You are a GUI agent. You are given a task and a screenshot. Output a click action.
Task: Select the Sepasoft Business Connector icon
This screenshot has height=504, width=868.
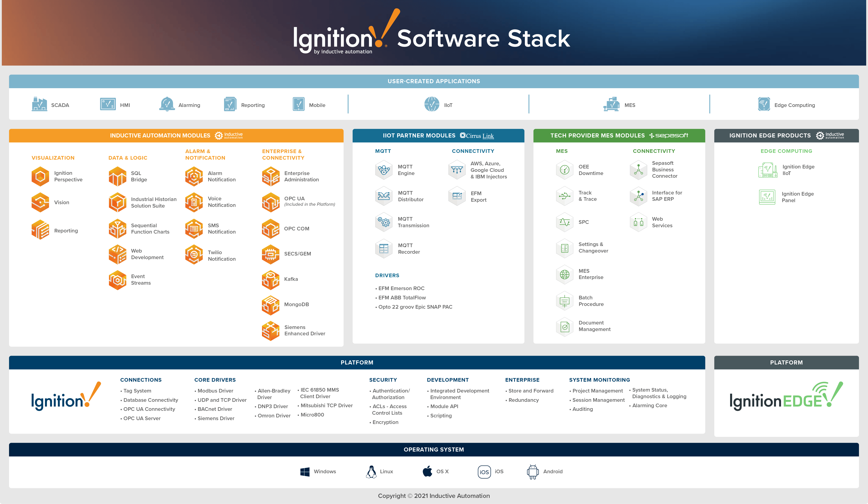point(639,170)
